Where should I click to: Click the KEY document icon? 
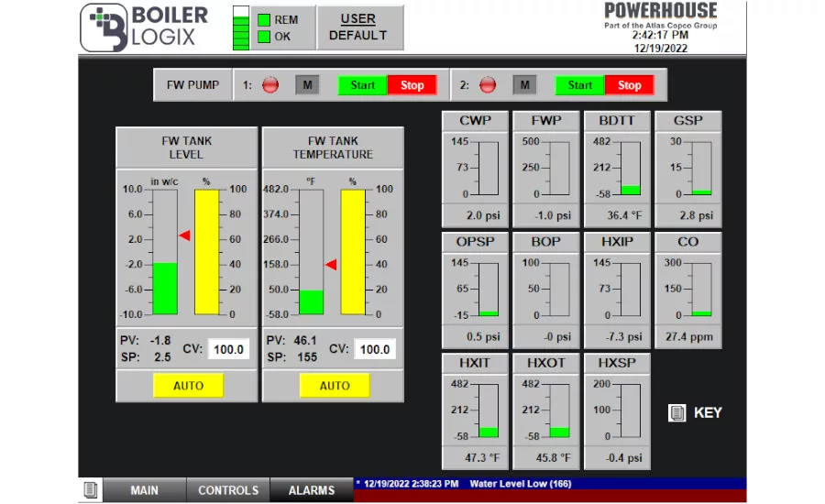pos(676,413)
